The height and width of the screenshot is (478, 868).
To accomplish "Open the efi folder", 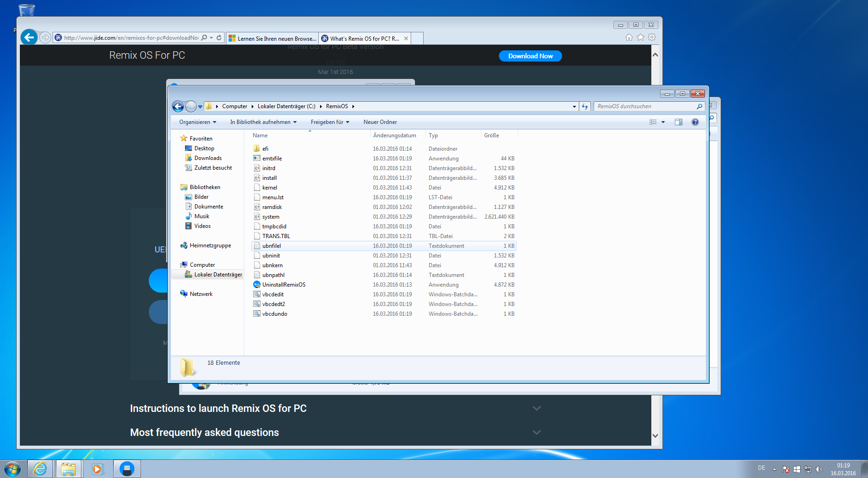I will (265, 149).
